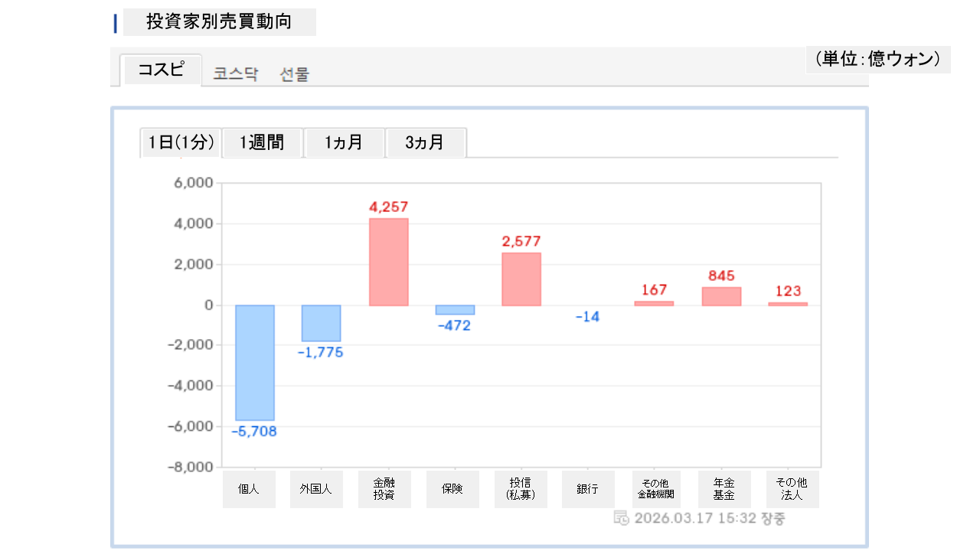The image size is (980, 551).
Task: Click the その他金融機関 bar showing 167
Action: point(654,303)
